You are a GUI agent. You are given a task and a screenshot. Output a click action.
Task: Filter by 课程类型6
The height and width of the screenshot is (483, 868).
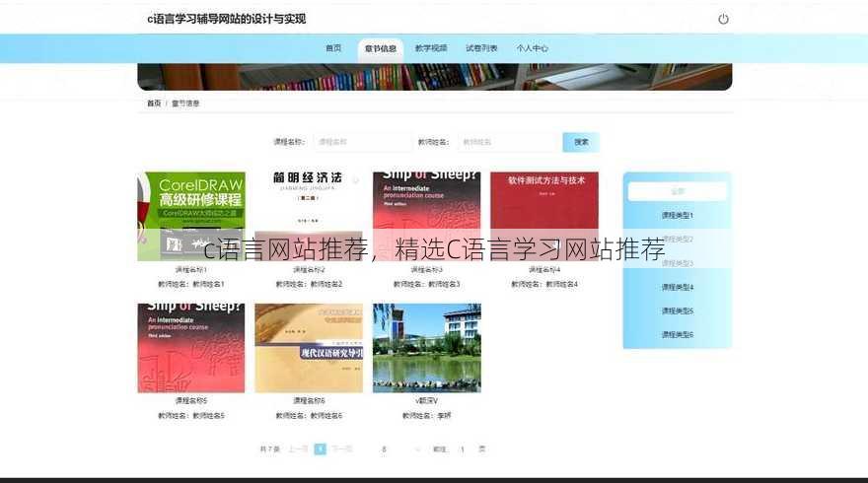pos(677,335)
